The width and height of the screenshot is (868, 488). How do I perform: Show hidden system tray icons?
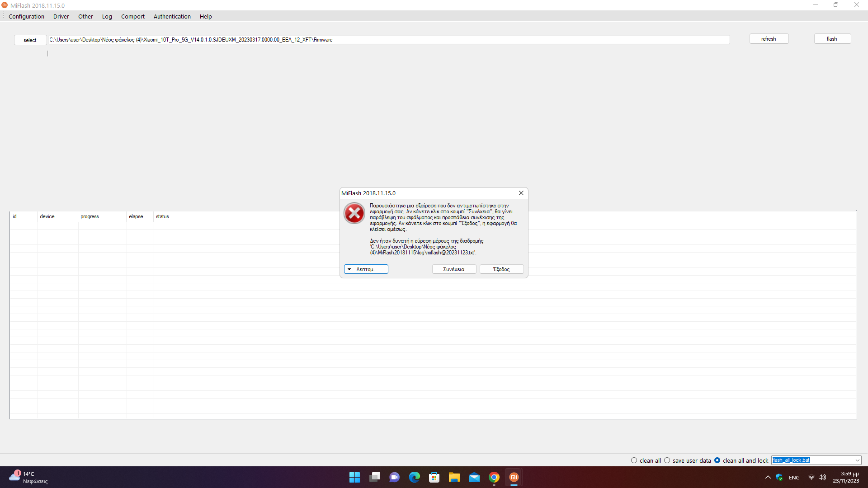[x=768, y=477]
